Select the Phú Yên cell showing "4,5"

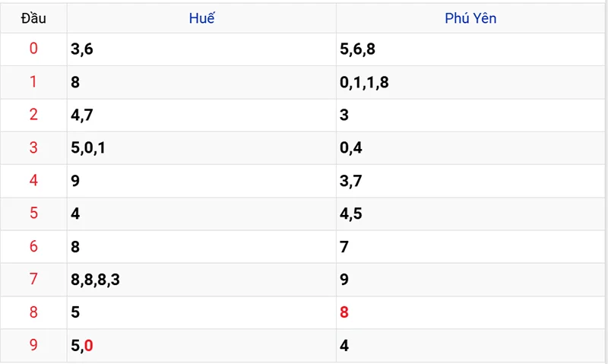[351, 214]
